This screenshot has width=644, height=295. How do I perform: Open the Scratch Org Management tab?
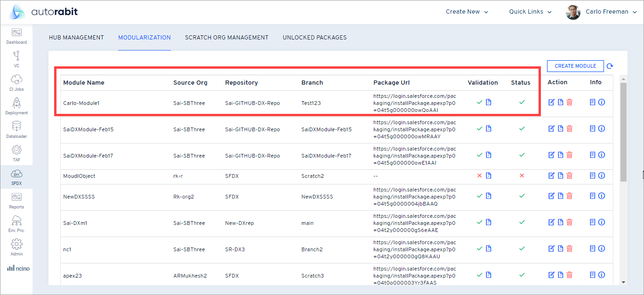[226, 38]
